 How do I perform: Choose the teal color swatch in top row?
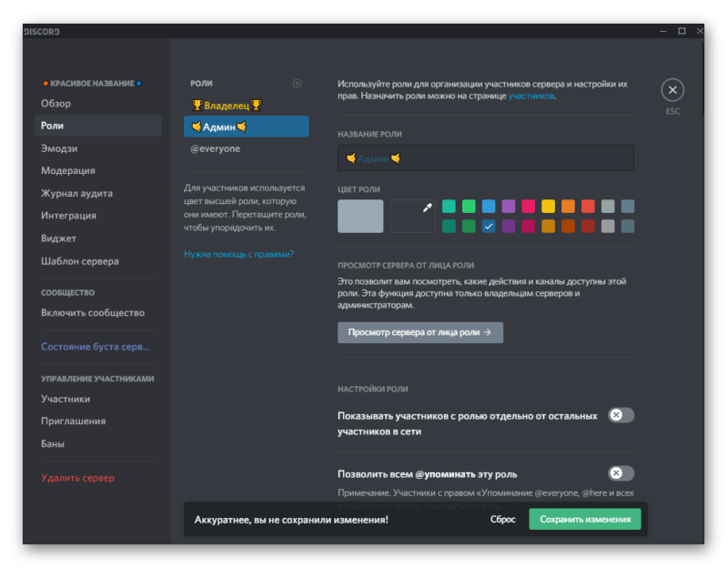coord(449,206)
